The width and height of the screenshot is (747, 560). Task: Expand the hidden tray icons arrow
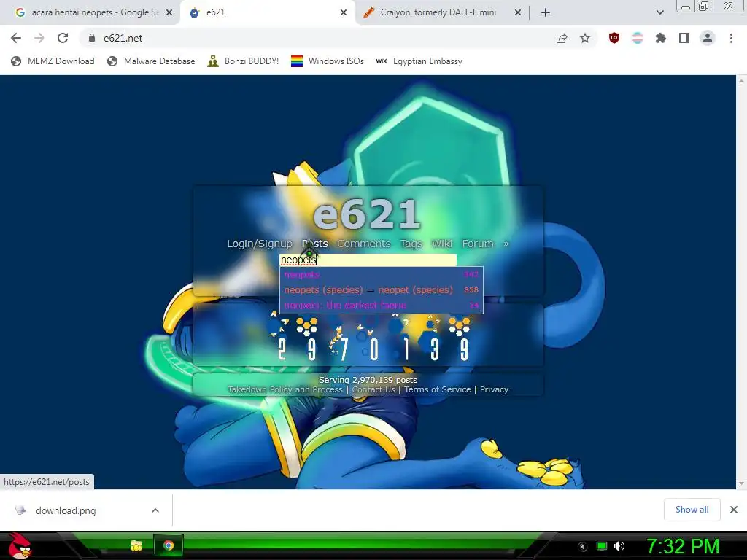[x=583, y=547]
